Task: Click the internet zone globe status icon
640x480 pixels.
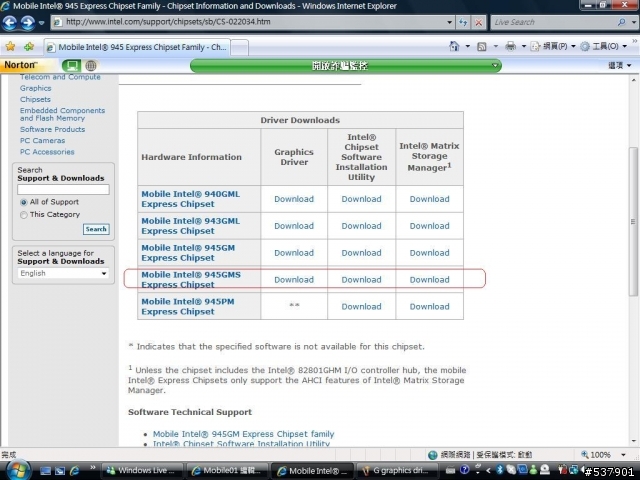Action: point(433,455)
